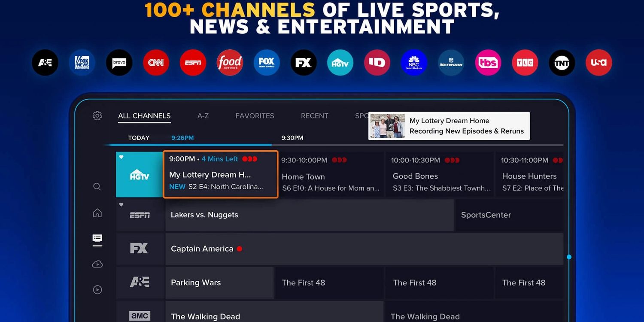Click My Lottery Dream Home thumbnail
Image resolution: width=644 pixels, height=322 pixels.
(387, 126)
